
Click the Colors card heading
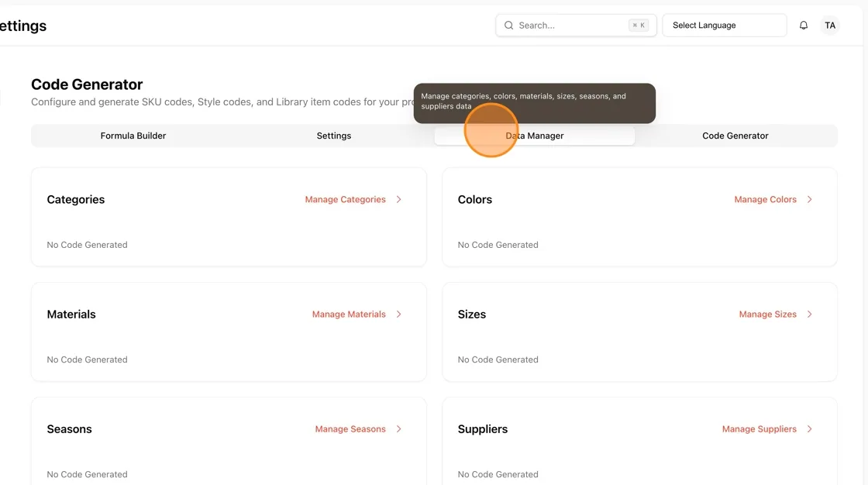coord(475,199)
